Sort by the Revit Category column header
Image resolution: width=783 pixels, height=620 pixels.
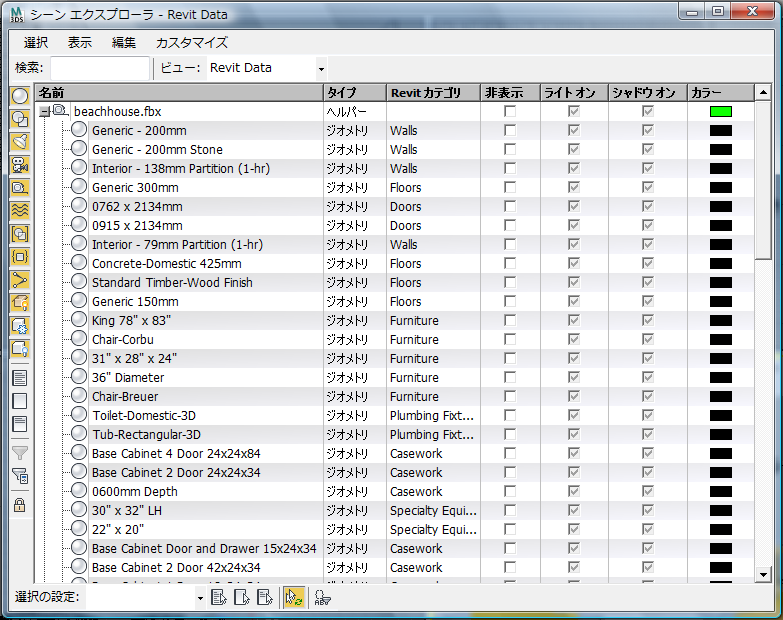pos(433,93)
